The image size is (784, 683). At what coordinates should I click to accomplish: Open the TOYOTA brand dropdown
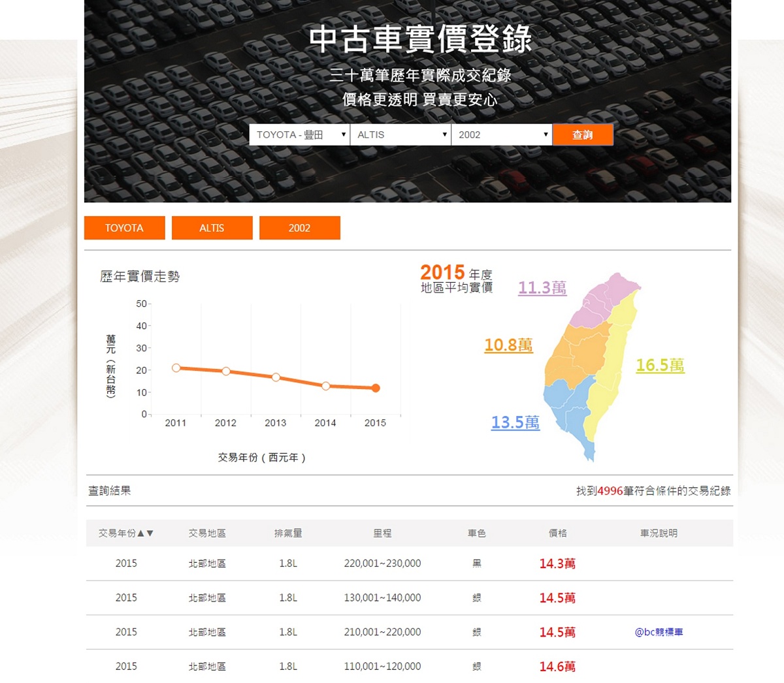[x=299, y=135]
